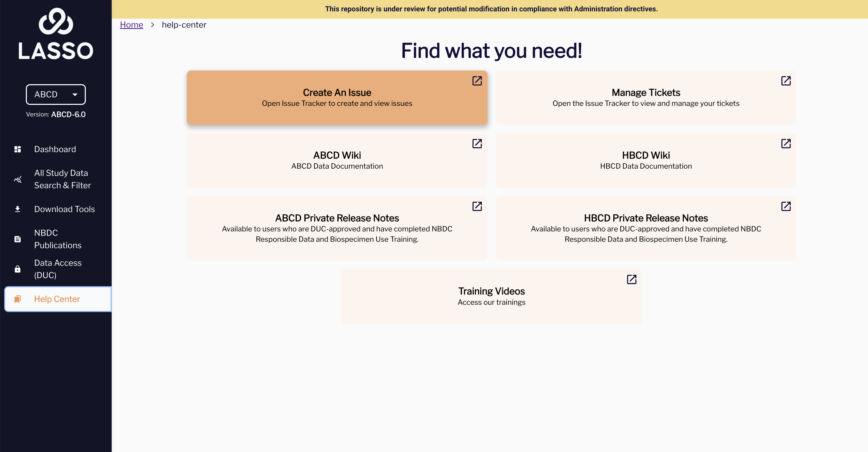The image size is (868, 452).
Task: Click 'Access our trainings' subtitle
Action: pyautogui.click(x=491, y=302)
